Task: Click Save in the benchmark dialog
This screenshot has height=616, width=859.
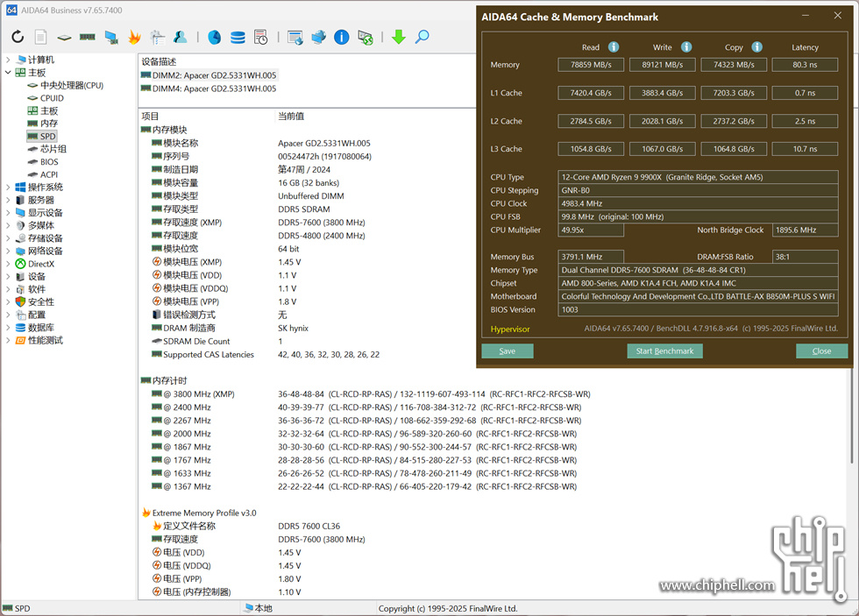Action: (x=507, y=350)
